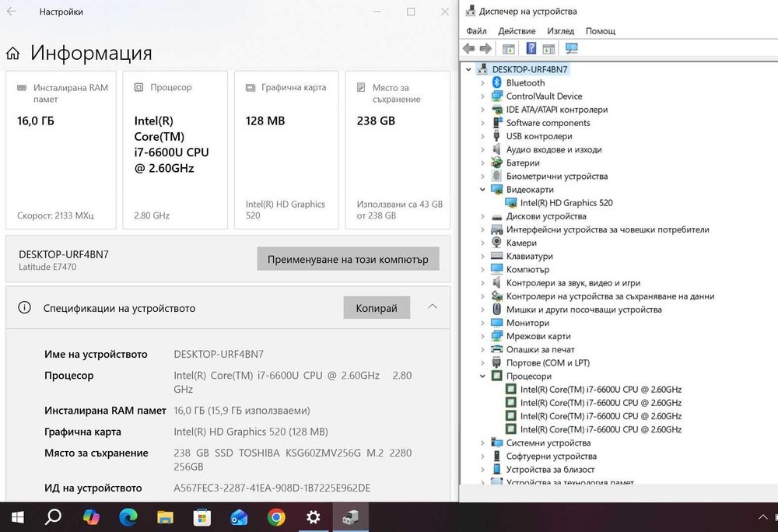778x532 pixels.
Task: Click the properties panel toolbar icon in Device Manager
Action: tap(509, 48)
